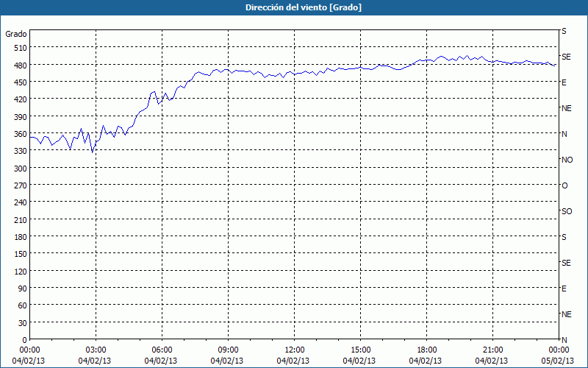Image resolution: width=588 pixels, height=368 pixels.
Task: Click the O compass label on right axis
Action: pos(564,186)
